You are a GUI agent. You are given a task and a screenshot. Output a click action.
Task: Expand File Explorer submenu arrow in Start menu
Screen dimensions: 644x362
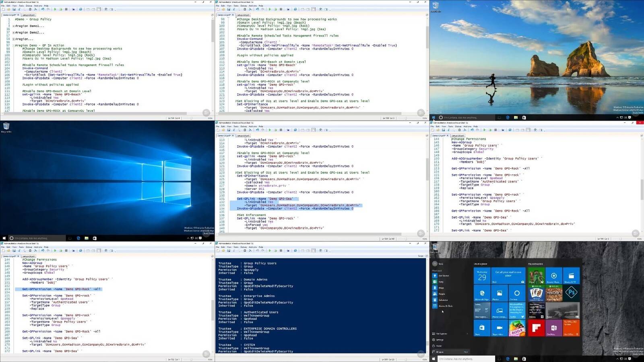pyautogui.click(x=467, y=334)
